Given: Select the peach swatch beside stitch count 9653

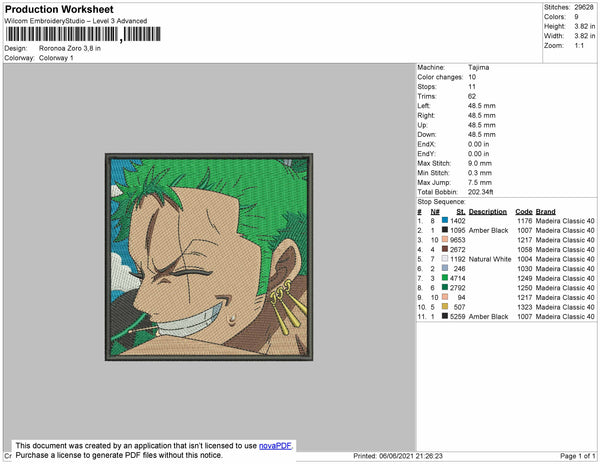Looking at the screenshot, I should [x=445, y=239].
